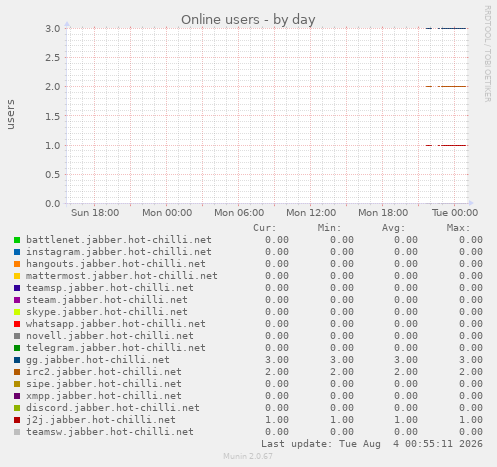This screenshot has height=467, width=497.
Task: Click the Avg: column header
Action: click(x=393, y=228)
